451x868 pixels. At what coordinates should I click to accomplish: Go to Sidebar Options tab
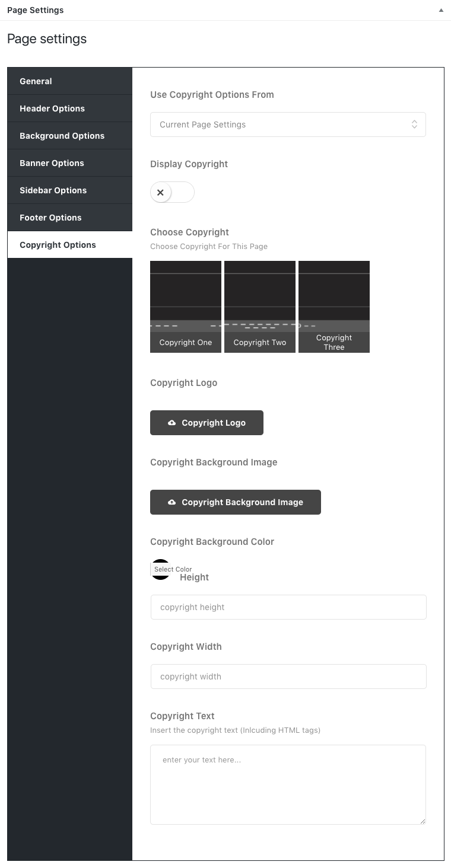click(69, 190)
